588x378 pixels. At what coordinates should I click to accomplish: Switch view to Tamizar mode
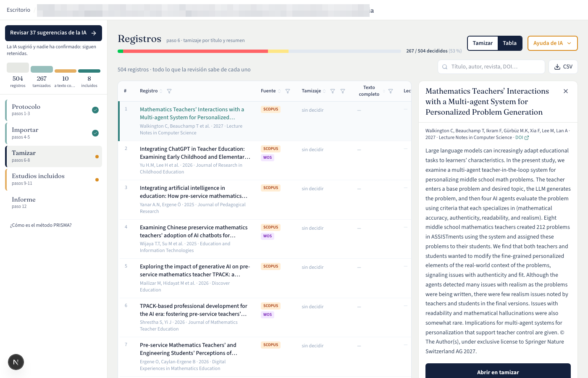click(483, 43)
